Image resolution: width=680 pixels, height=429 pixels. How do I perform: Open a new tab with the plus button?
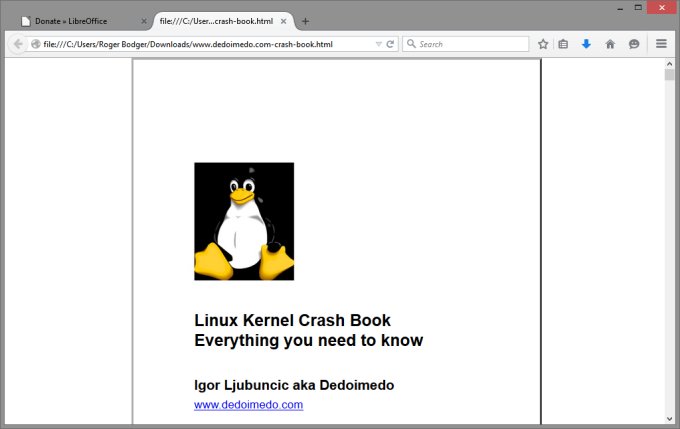click(305, 21)
